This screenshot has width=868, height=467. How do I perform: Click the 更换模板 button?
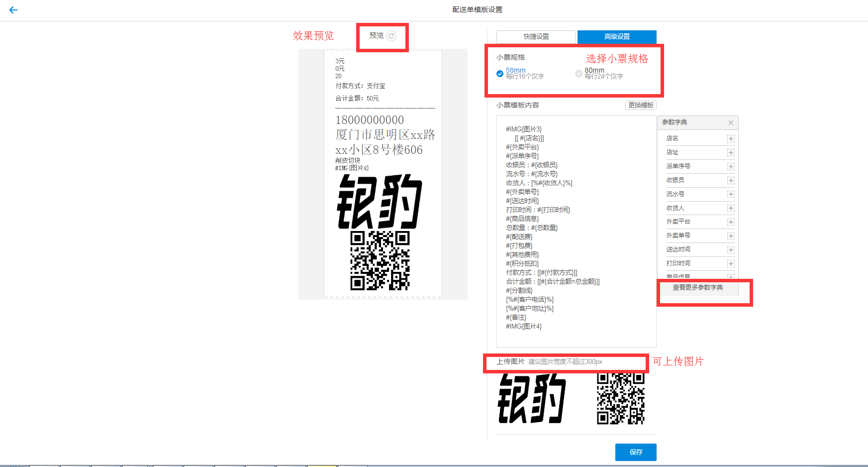coord(641,105)
